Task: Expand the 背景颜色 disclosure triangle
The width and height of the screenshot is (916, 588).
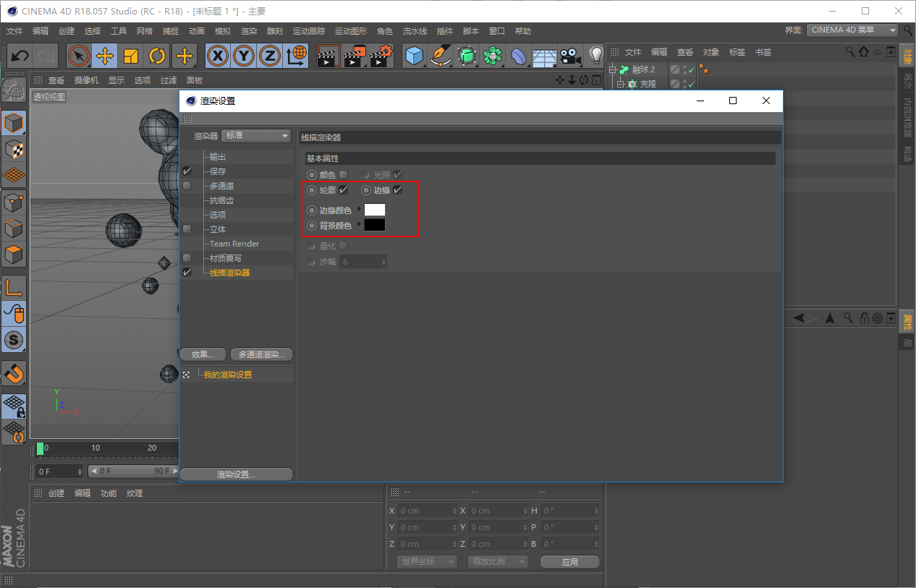Action: coord(359,225)
